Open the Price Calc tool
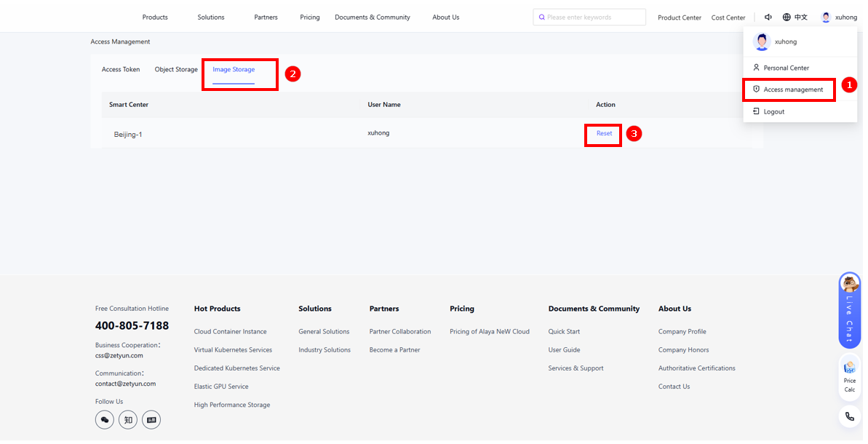The image size is (868, 444). pos(849,376)
